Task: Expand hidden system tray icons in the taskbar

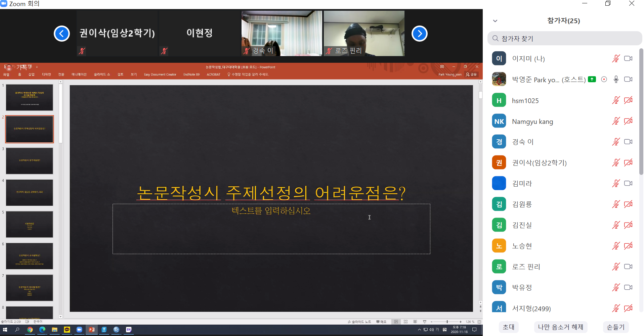Action: [419, 330]
